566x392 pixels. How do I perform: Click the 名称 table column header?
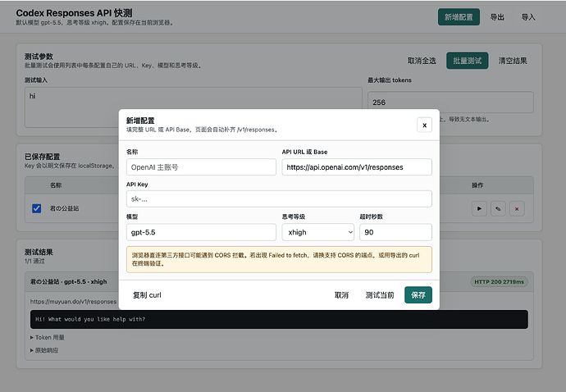tap(56, 185)
